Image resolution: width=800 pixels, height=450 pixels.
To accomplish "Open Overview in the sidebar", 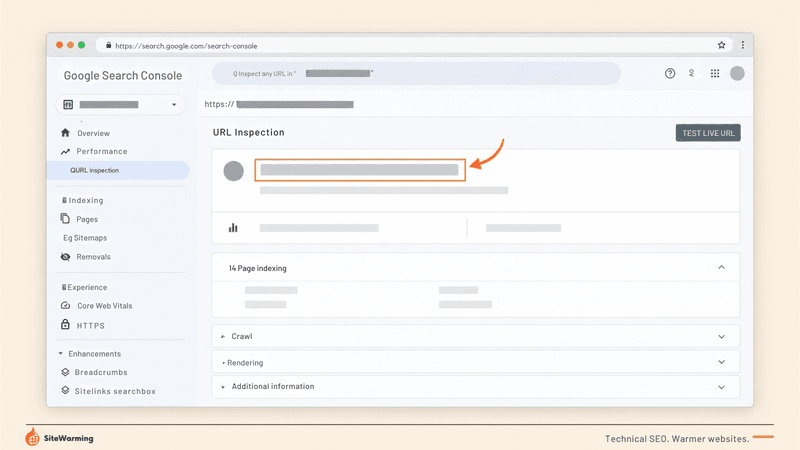I will pos(93,133).
